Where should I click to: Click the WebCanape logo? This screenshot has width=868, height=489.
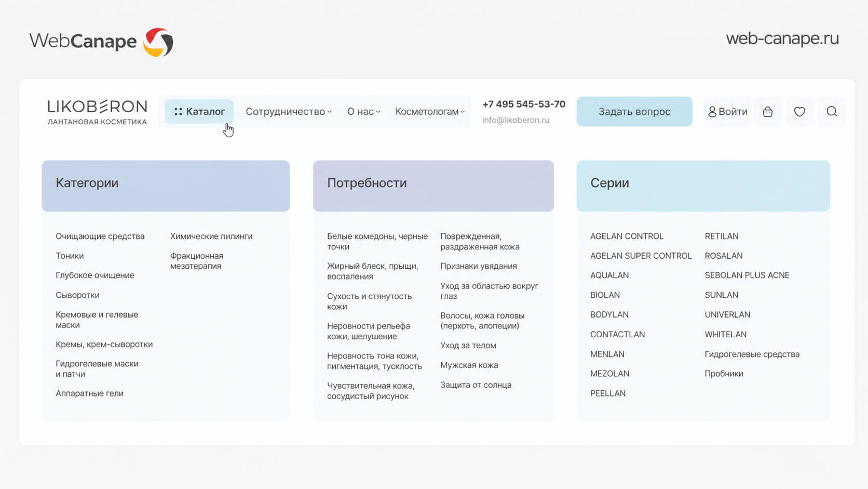coord(101,42)
